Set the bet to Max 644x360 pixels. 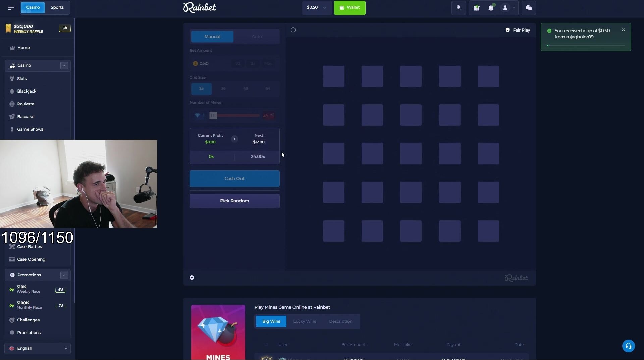268,64
